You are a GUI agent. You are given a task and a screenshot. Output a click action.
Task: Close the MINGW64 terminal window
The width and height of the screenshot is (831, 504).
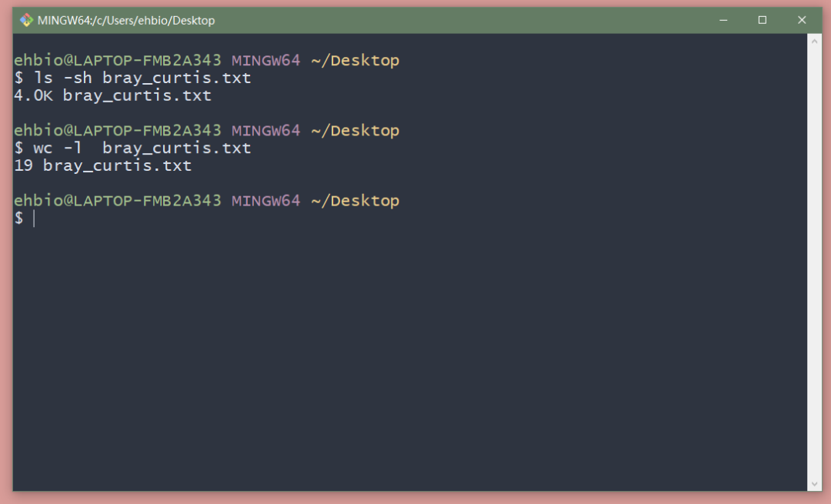click(x=802, y=20)
